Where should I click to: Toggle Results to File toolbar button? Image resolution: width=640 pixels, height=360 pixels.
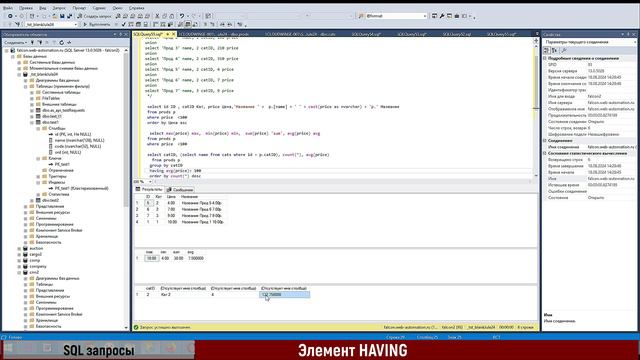pyautogui.click(x=195, y=24)
